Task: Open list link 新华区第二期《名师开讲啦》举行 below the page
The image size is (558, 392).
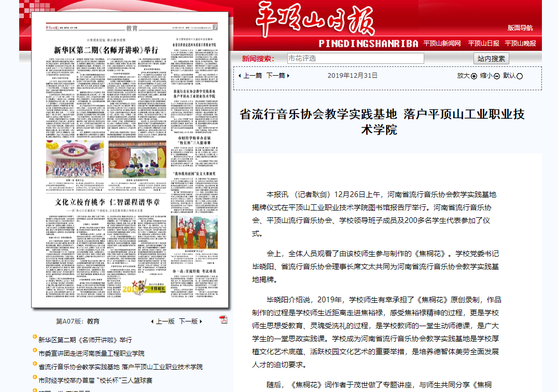Action: pyautogui.click(x=85, y=340)
